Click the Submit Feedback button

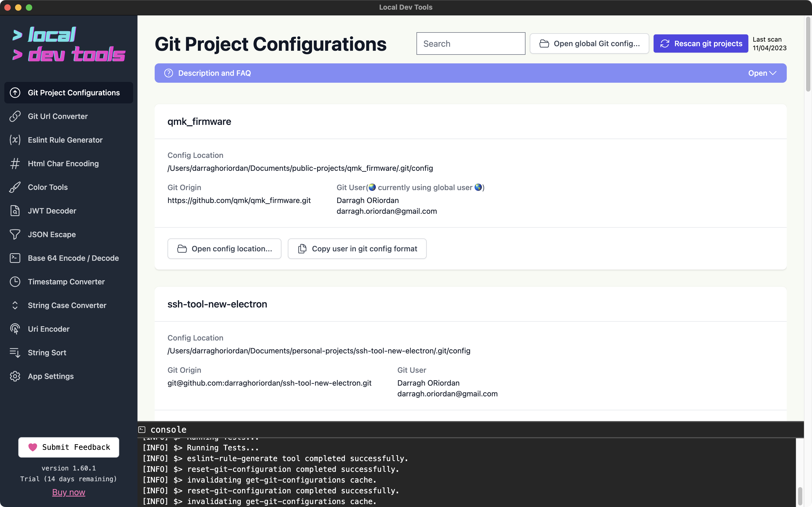(x=69, y=447)
